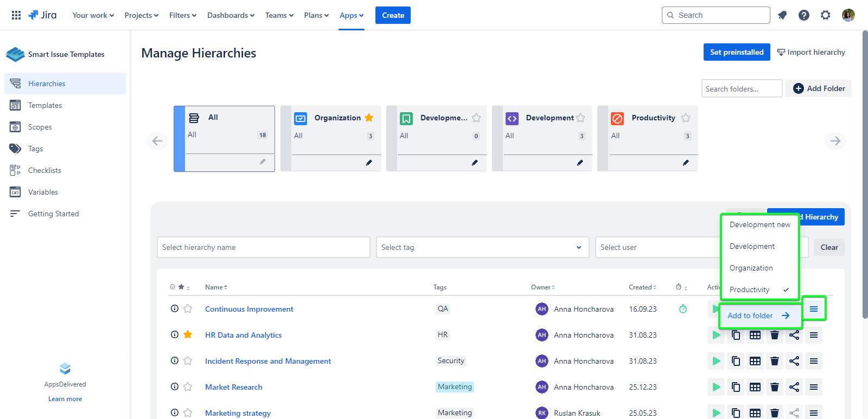868x419 pixels.
Task: Select Development new in the folder menu
Action: 759,224
